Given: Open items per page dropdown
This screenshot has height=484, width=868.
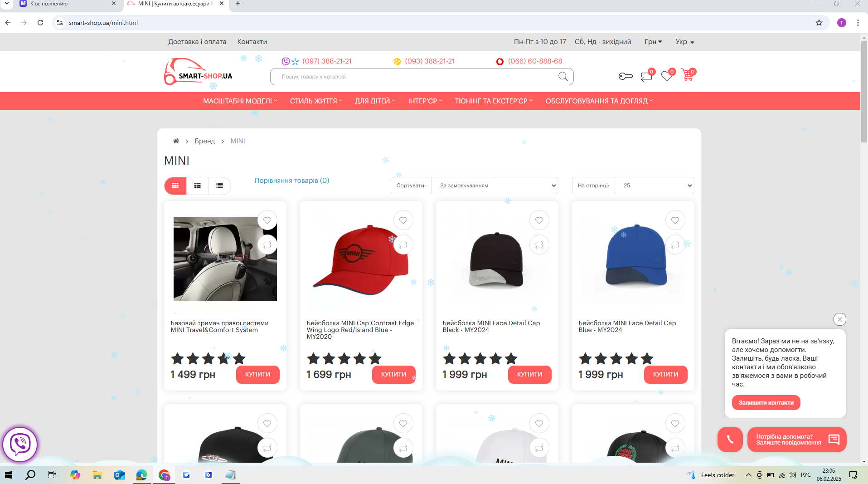Looking at the screenshot, I should (x=655, y=186).
